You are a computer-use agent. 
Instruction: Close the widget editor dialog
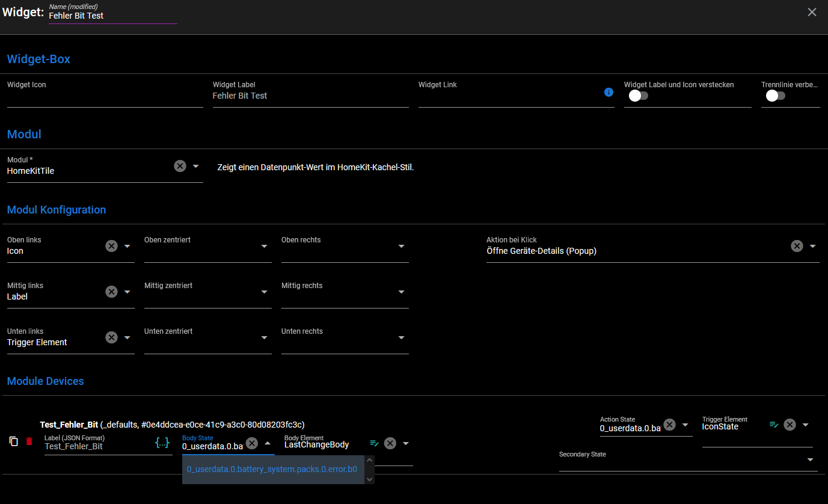coord(812,12)
